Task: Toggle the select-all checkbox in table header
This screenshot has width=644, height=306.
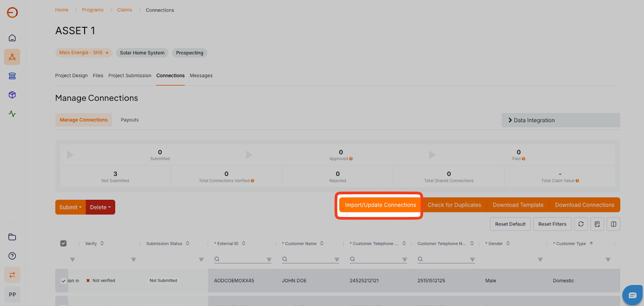Action: pos(63,243)
